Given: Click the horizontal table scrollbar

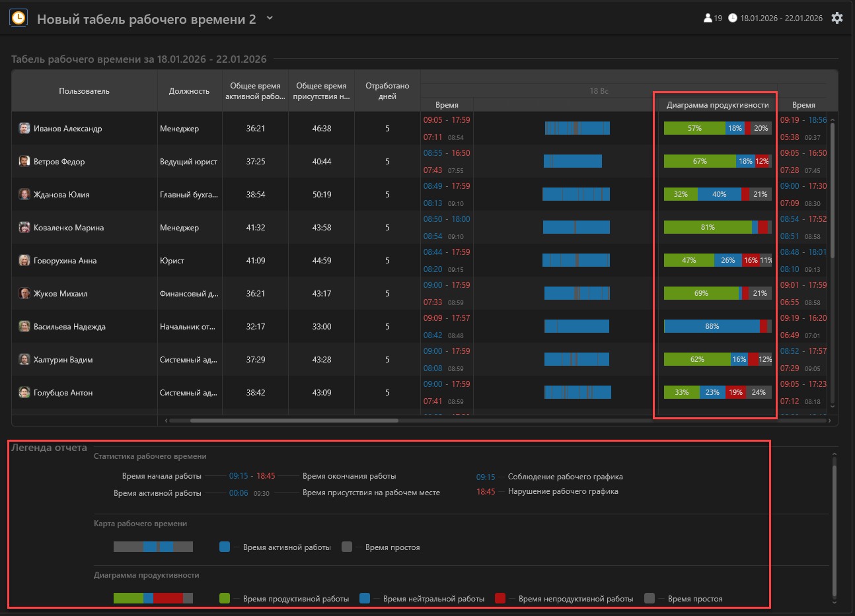Looking at the screenshot, I should pyautogui.click(x=294, y=420).
